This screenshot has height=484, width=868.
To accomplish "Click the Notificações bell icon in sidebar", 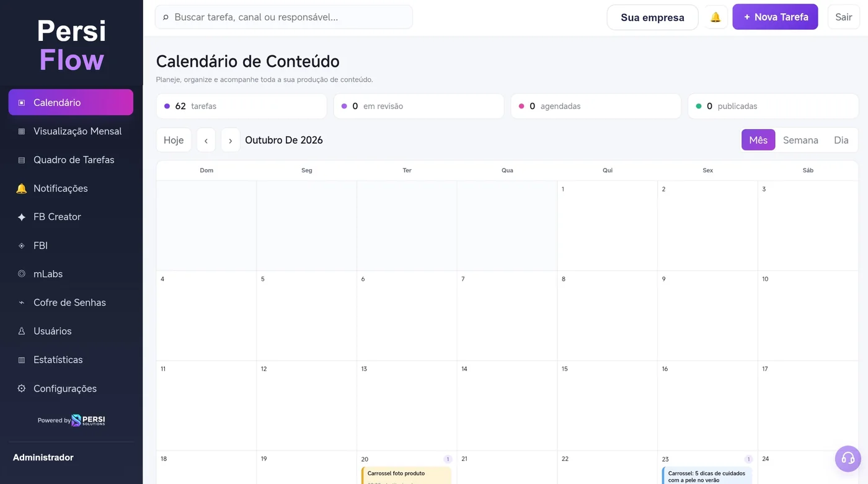I will click(x=22, y=188).
